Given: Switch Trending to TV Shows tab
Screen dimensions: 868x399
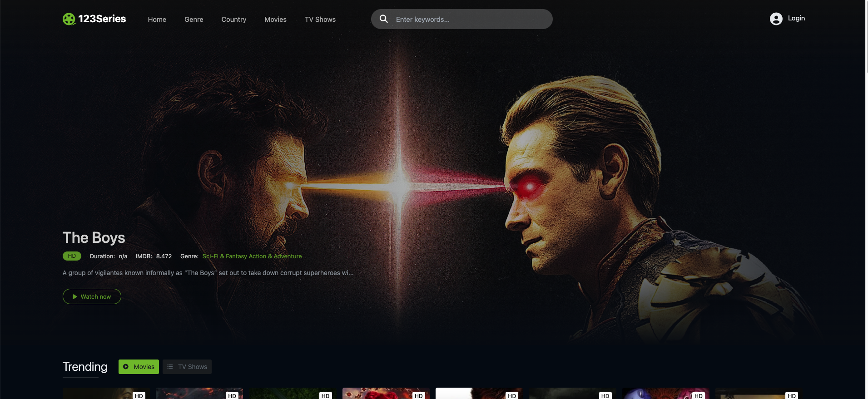Looking at the screenshot, I should click(x=187, y=367).
